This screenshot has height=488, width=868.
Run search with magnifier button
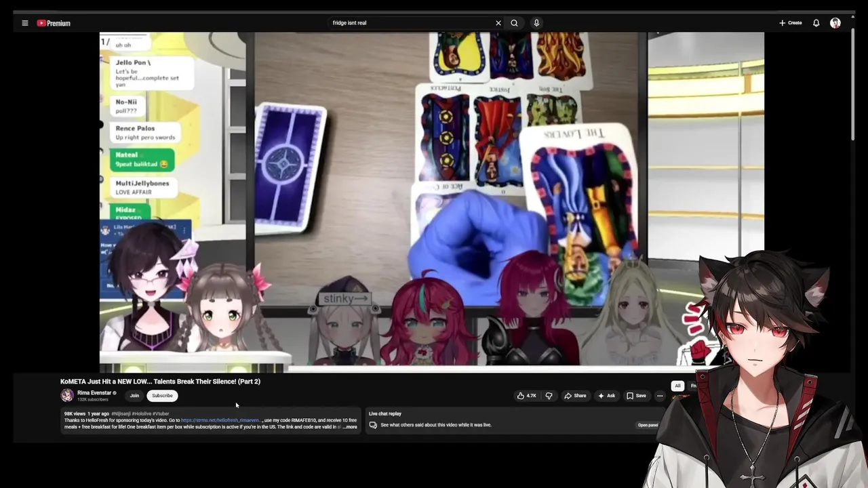515,23
